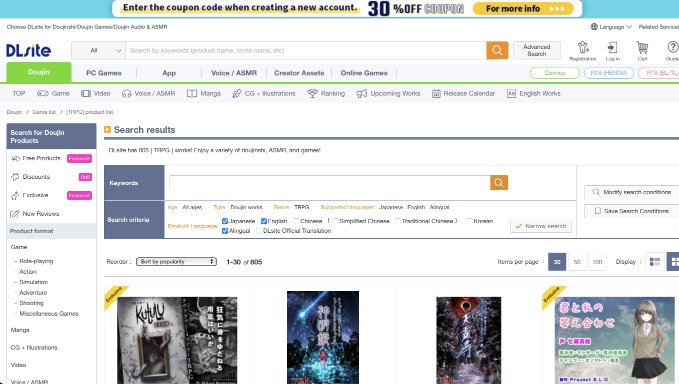Click the TOP subnav link
The height and width of the screenshot is (384, 679).
(x=19, y=94)
